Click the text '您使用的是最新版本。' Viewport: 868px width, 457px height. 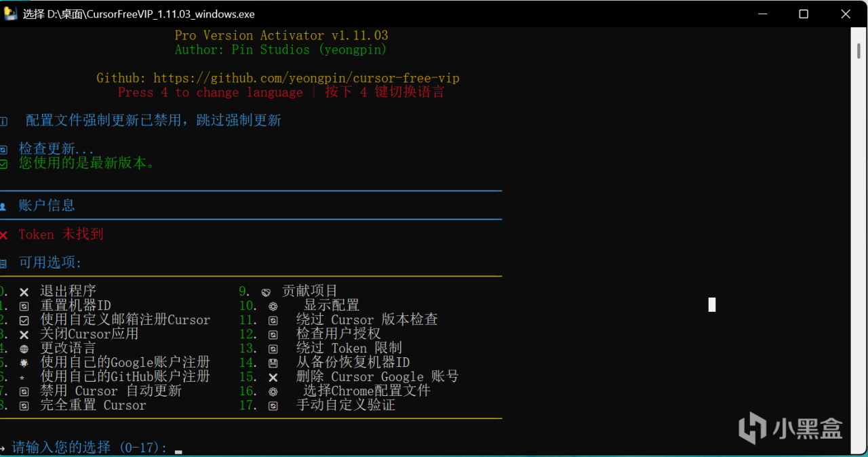point(87,163)
